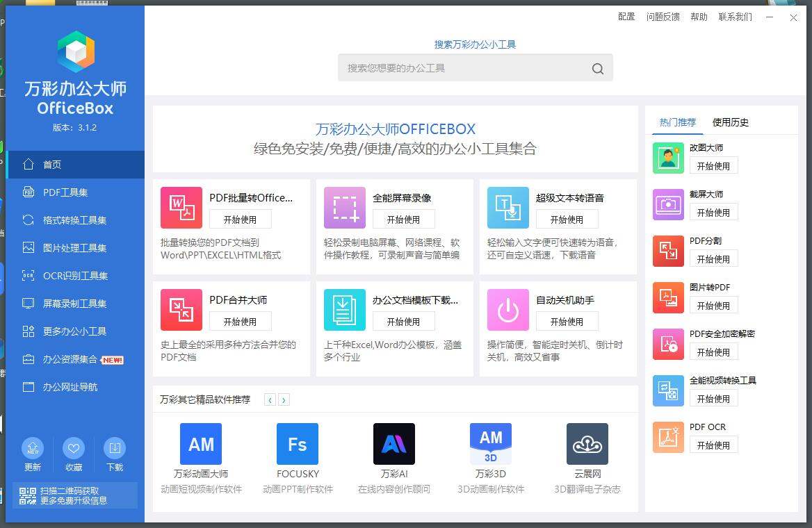This screenshot has height=528, width=812.
Task: Switch to the 使用历史 tab
Action: [x=730, y=123]
